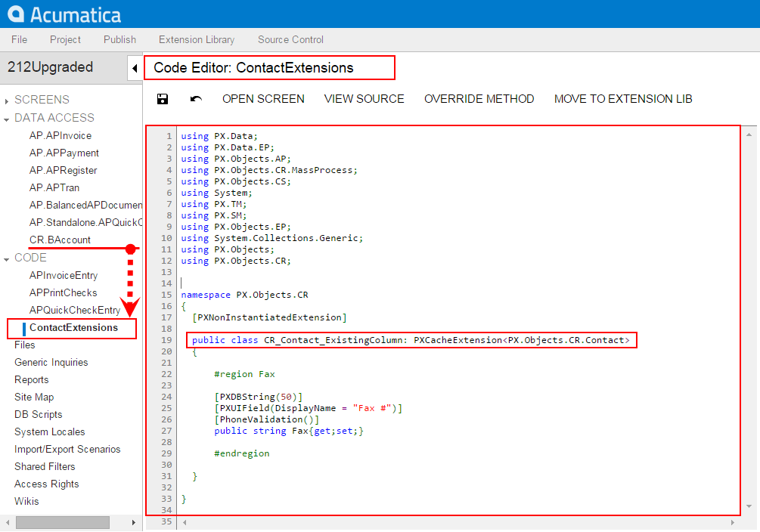760x532 pixels.
Task: Open Generic Inquiries in sidebar
Action: click(x=51, y=362)
